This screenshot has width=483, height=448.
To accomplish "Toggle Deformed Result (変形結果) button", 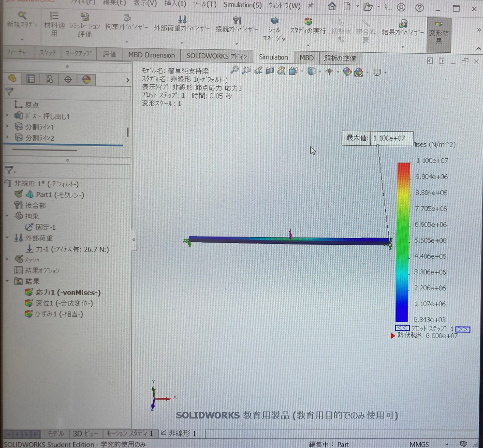I will (439, 34).
